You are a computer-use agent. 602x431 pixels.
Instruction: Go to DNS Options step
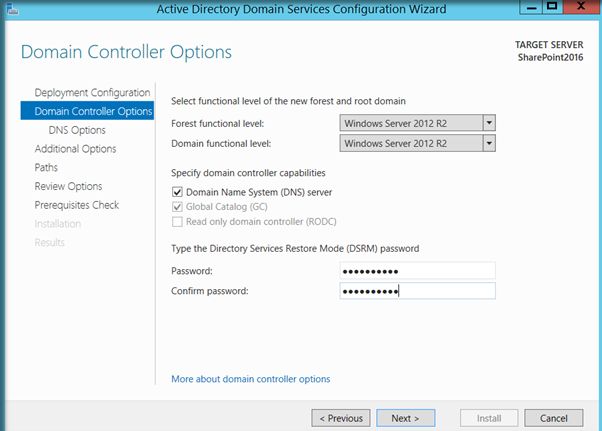pos(77,130)
